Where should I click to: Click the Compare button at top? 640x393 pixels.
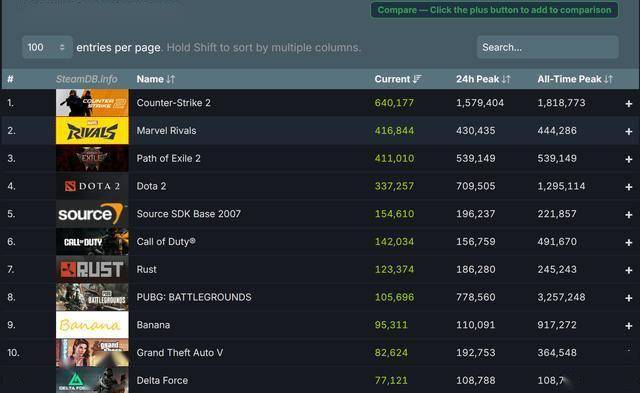tap(494, 10)
